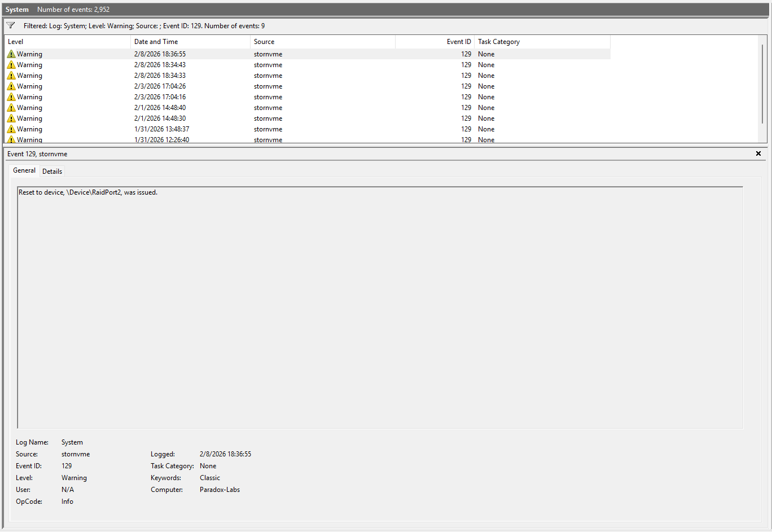
Task: Select the 2/8/2026 18:34:33 warning event
Action: pyautogui.click(x=160, y=76)
